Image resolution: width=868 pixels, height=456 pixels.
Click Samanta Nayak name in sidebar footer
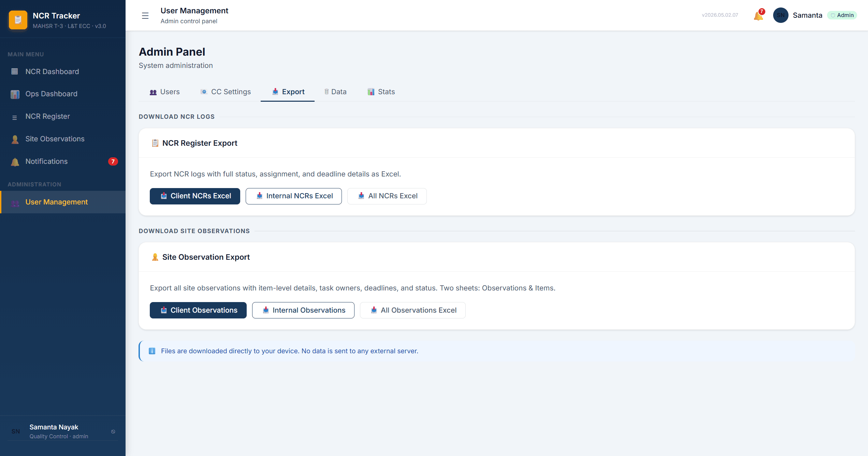pos(54,427)
